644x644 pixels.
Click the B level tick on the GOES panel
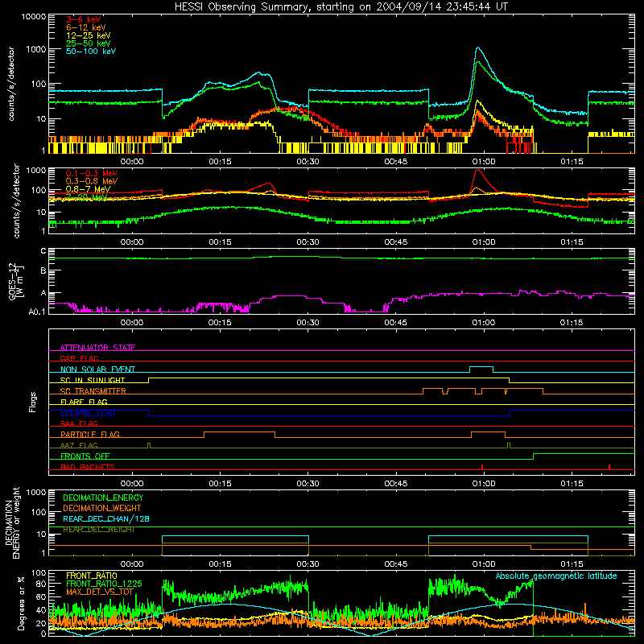coord(43,271)
